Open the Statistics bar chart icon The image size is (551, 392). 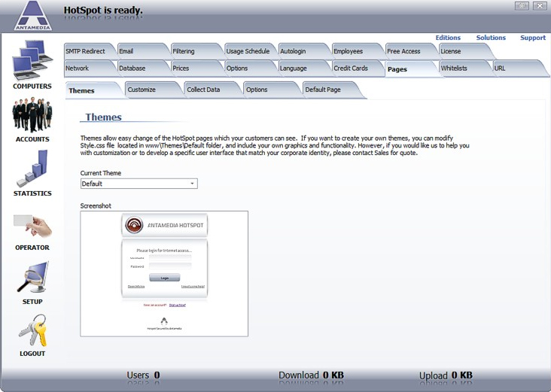[x=32, y=169]
